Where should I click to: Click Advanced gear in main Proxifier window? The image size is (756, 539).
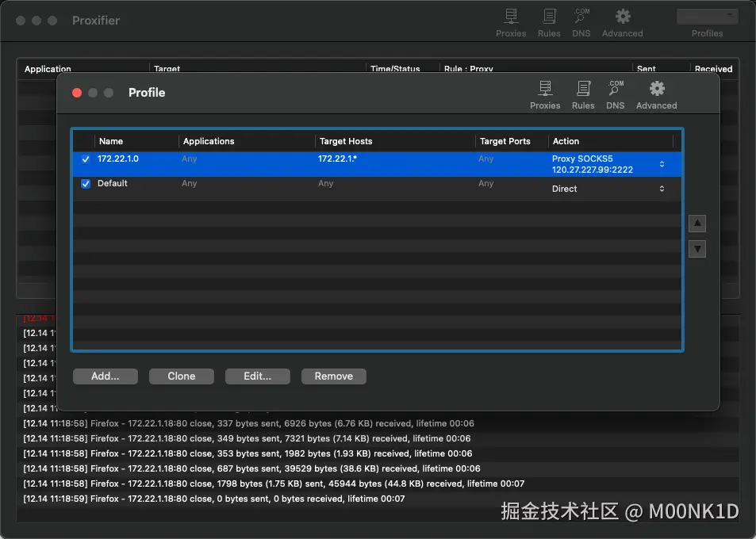point(622,23)
